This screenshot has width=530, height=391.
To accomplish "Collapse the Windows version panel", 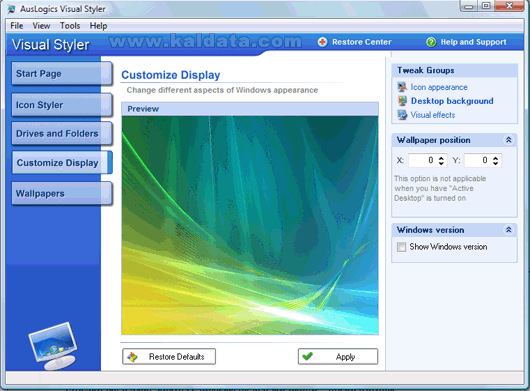I will tap(508, 230).
